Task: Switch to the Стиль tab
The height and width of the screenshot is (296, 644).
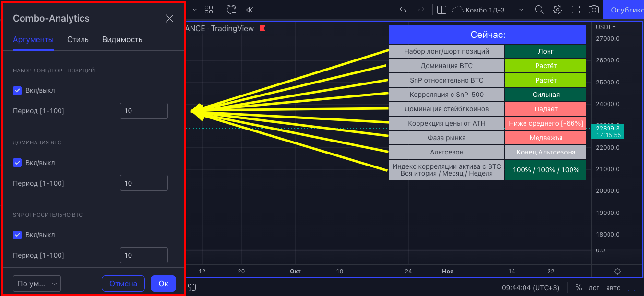Action: tap(78, 40)
